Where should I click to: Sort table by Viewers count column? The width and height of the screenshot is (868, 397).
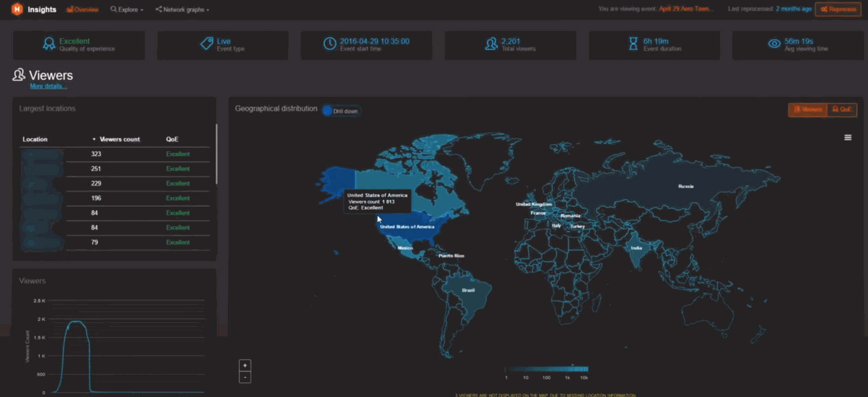pos(119,139)
